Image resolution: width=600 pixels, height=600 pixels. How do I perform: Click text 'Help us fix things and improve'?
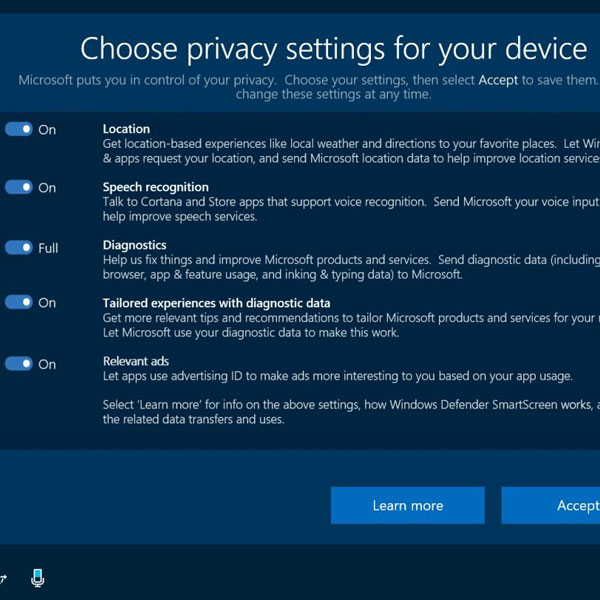coord(182,260)
